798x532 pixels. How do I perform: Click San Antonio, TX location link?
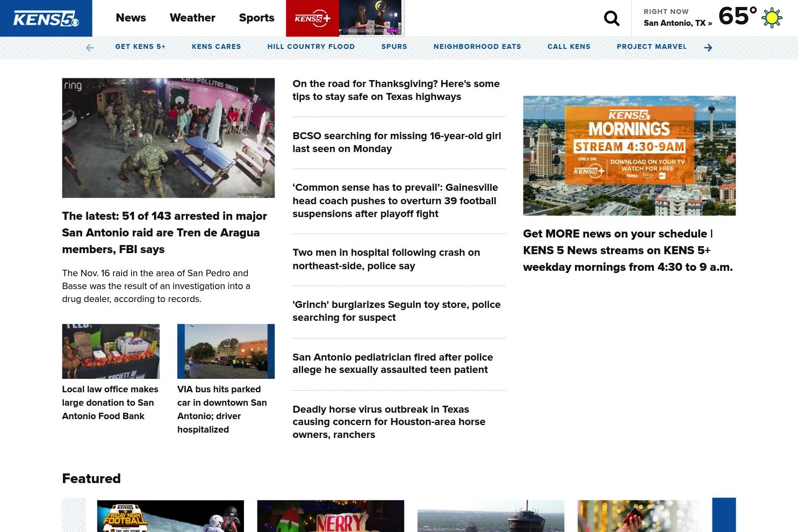(x=678, y=23)
